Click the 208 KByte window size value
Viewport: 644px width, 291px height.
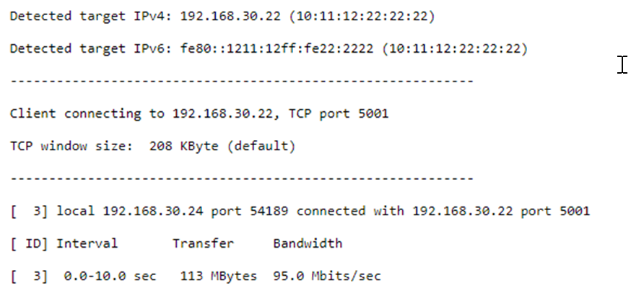(195, 146)
